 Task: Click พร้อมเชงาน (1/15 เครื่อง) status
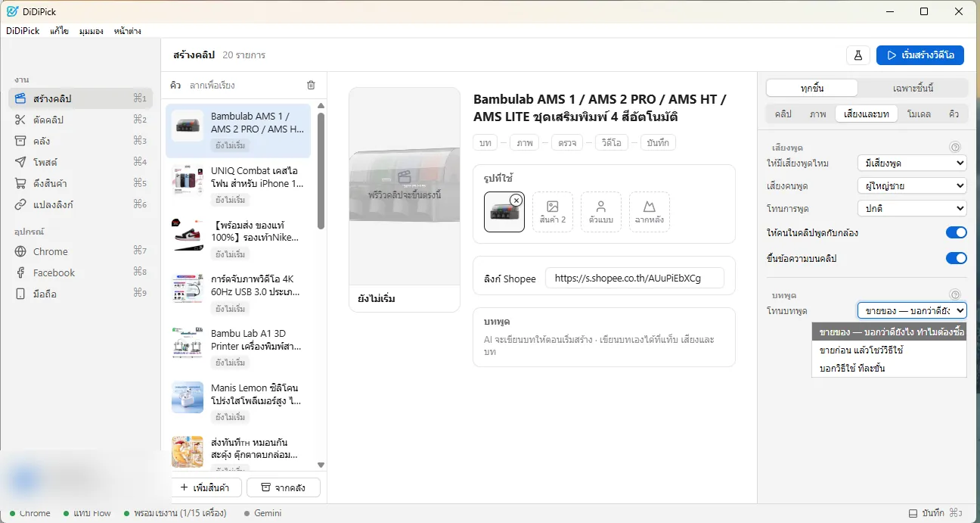tap(175, 513)
